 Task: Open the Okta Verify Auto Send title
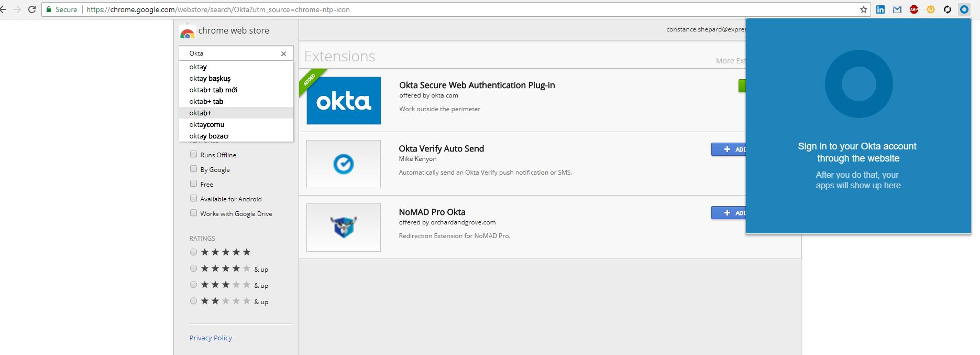(x=441, y=148)
